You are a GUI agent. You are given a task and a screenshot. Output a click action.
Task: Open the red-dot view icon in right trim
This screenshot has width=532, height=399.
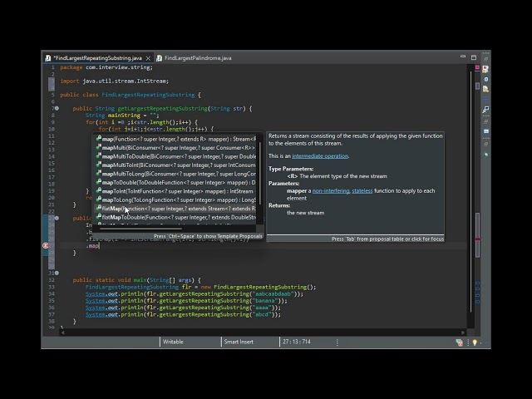[485, 69]
